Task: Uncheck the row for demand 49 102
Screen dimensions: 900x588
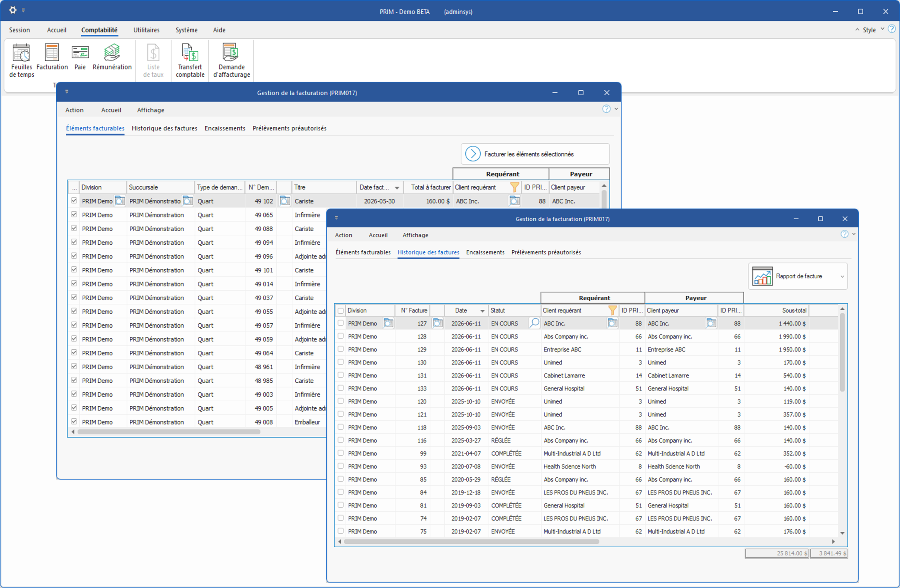Action: [74, 200]
